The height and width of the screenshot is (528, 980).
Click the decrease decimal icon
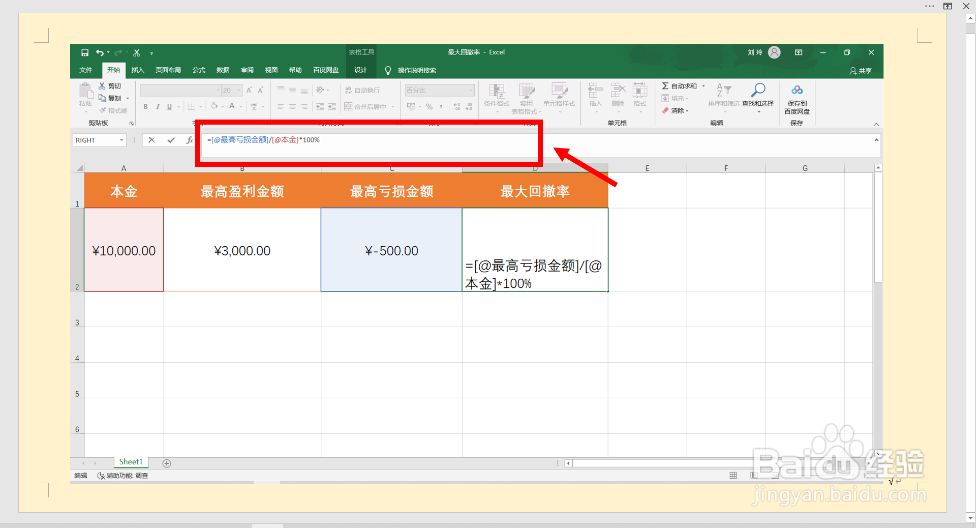(x=469, y=107)
